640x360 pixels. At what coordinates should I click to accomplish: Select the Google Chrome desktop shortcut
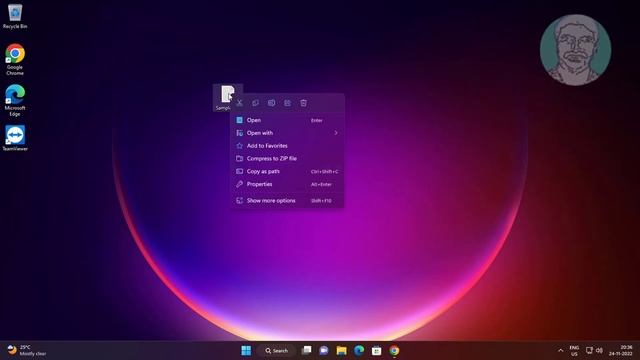click(x=15, y=60)
